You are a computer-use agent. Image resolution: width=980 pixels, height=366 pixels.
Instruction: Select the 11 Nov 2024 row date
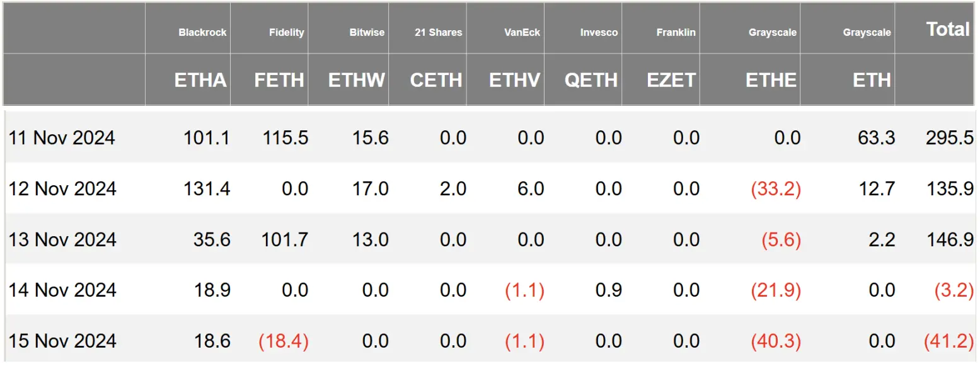(62, 138)
